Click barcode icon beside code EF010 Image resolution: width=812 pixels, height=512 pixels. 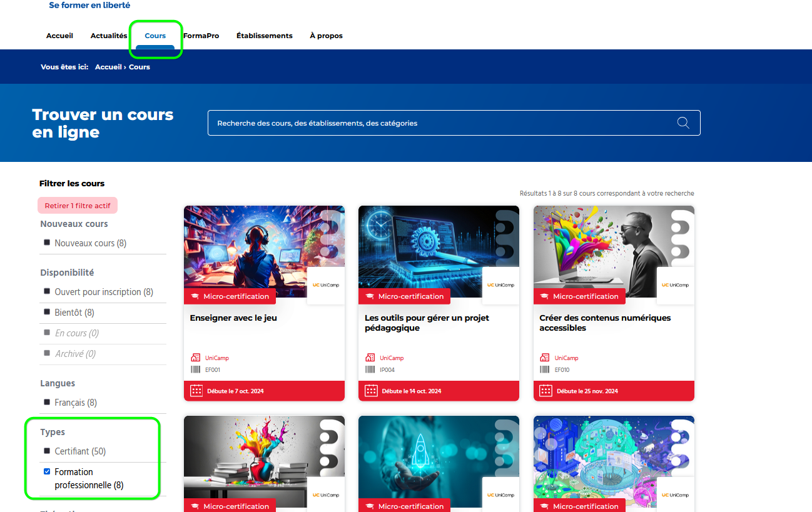click(545, 369)
